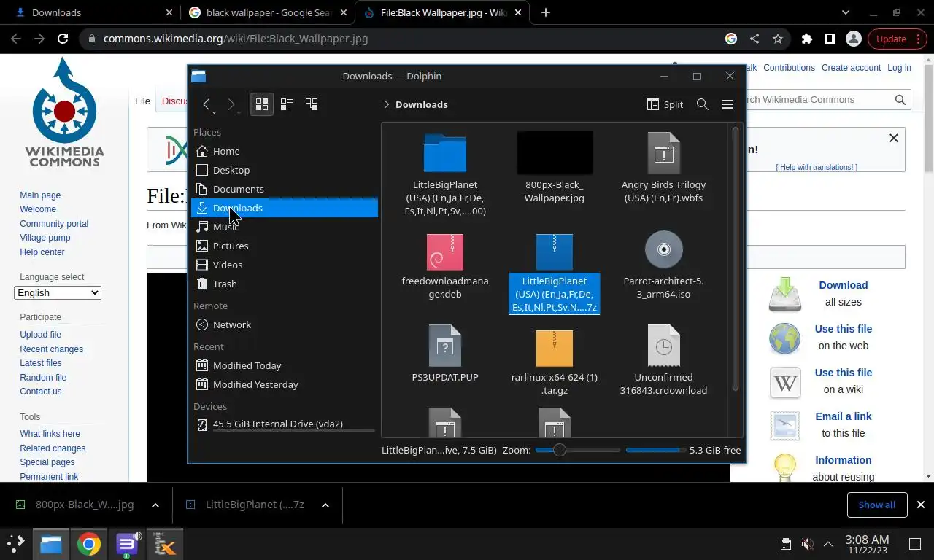Show files Modified Today
Screen dimensions: 934x560
(x=285, y=365)
